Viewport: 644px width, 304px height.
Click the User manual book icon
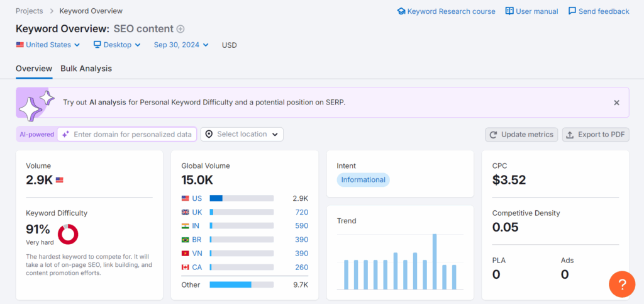(509, 11)
